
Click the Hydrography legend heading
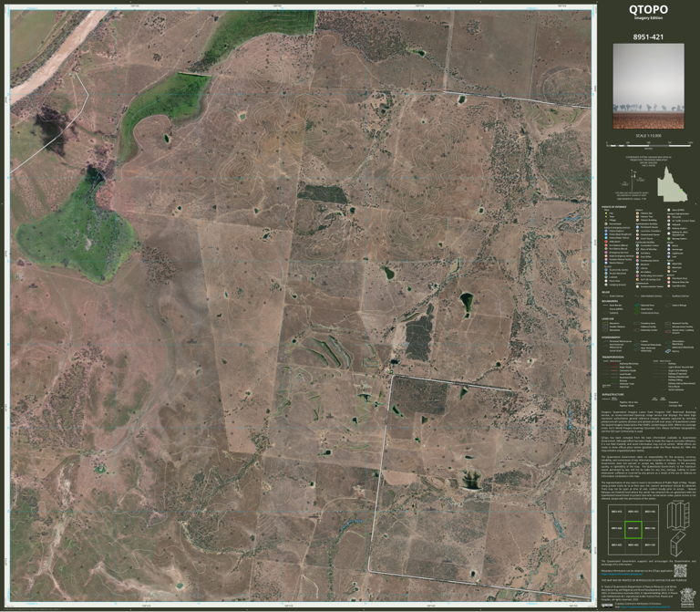click(612, 337)
